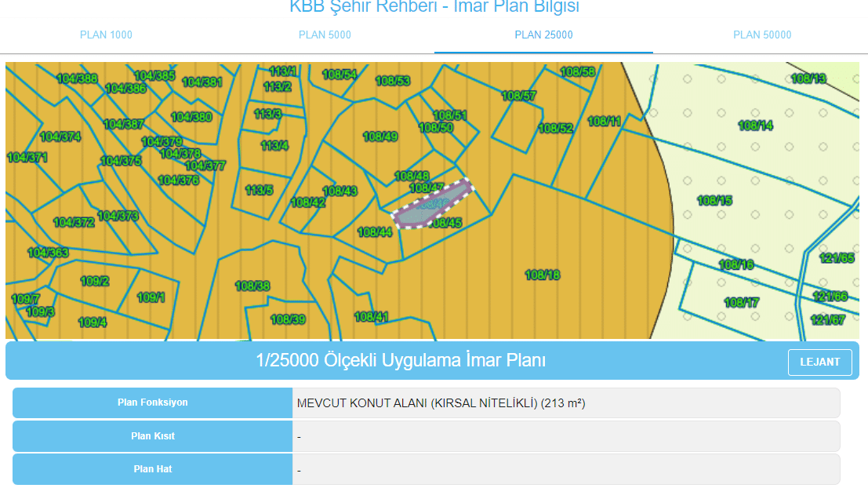Switch to the PLAN 1000 tab

click(x=106, y=35)
